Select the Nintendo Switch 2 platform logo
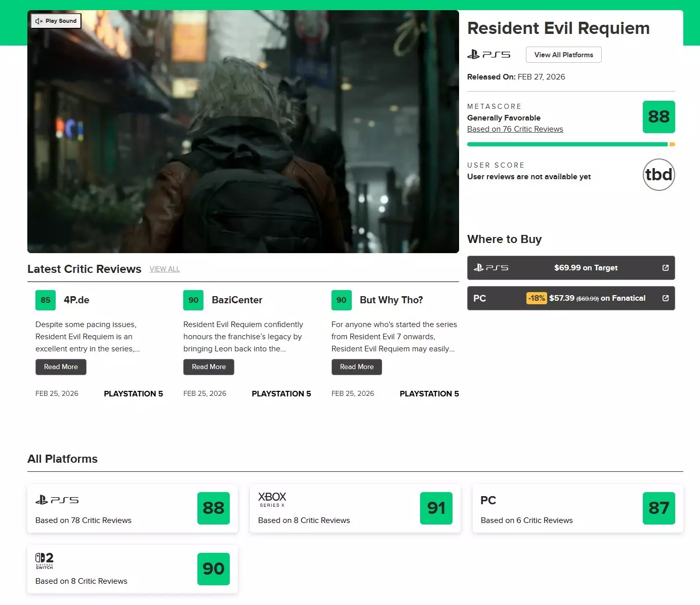The height and width of the screenshot is (605, 700). (45, 560)
